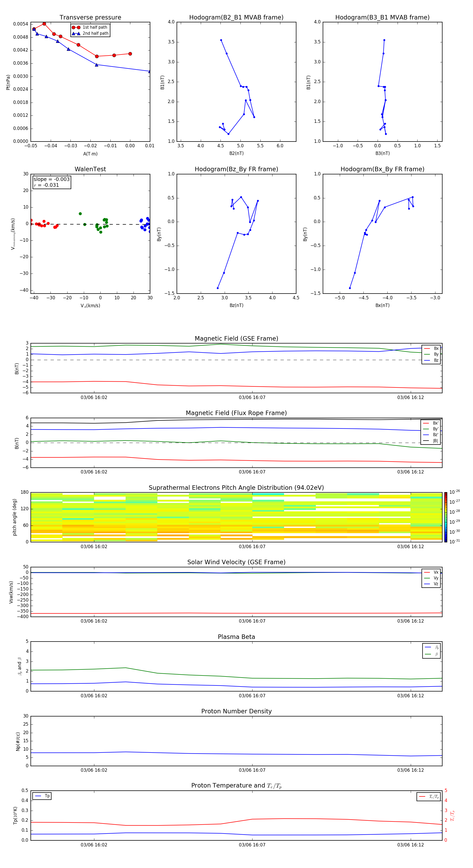Image resolution: width=473 pixels, height=868 pixels.
Task: Select Vx in solar wind legend
Action: tap(431, 572)
